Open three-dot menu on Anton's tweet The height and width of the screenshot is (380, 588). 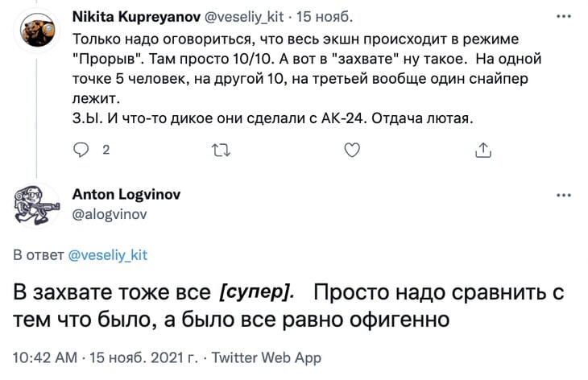pos(564,195)
